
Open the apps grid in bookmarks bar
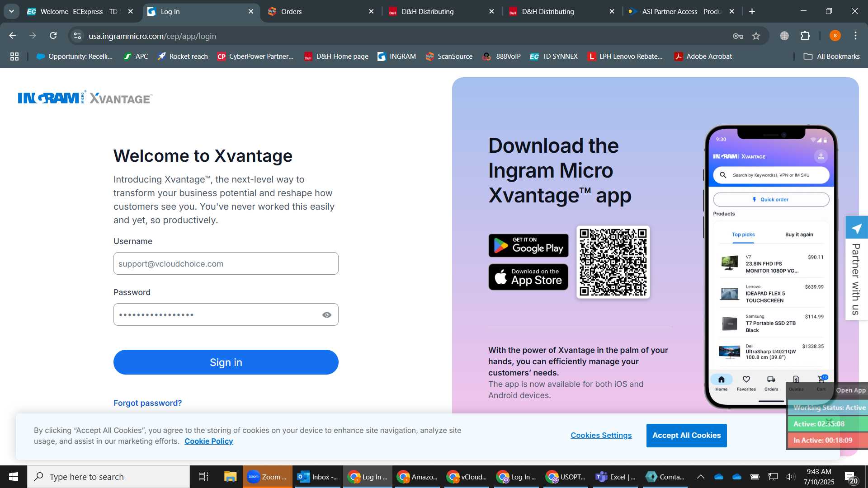point(14,56)
